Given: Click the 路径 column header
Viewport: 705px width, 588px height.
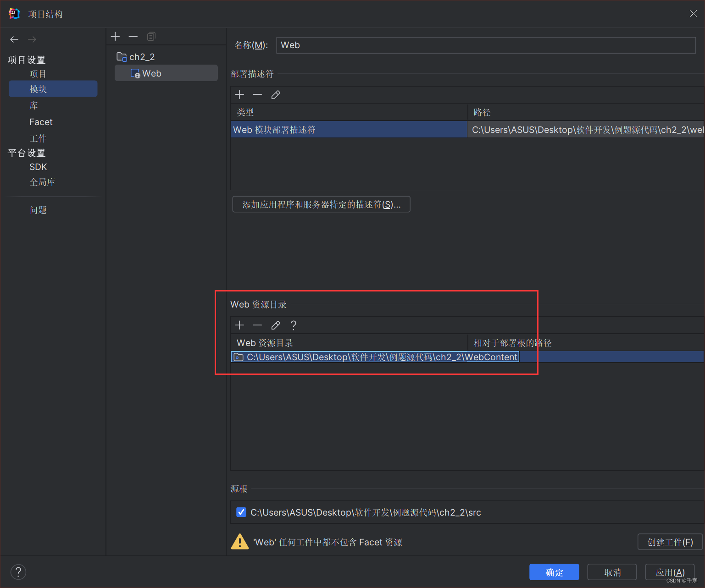Looking at the screenshot, I should [x=586, y=112].
